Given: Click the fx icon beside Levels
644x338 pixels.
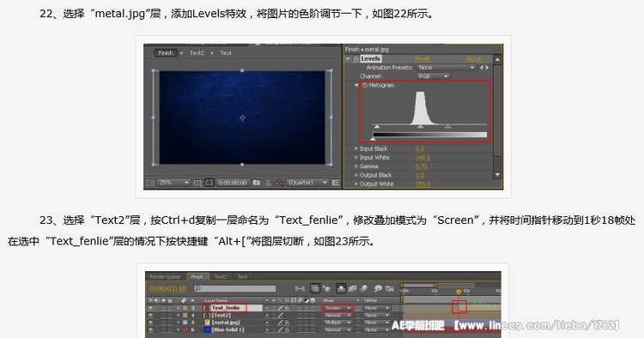Looking at the screenshot, I should (x=356, y=58).
